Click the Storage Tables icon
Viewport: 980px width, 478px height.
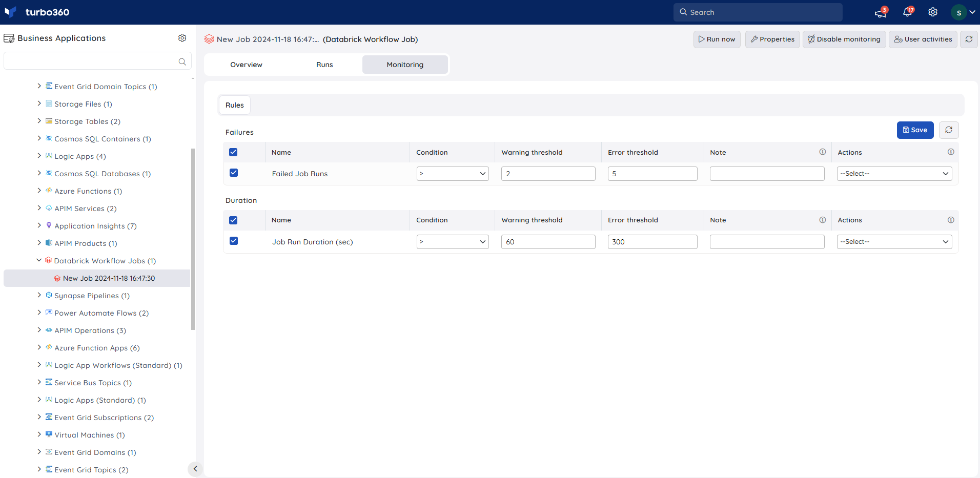click(x=49, y=121)
